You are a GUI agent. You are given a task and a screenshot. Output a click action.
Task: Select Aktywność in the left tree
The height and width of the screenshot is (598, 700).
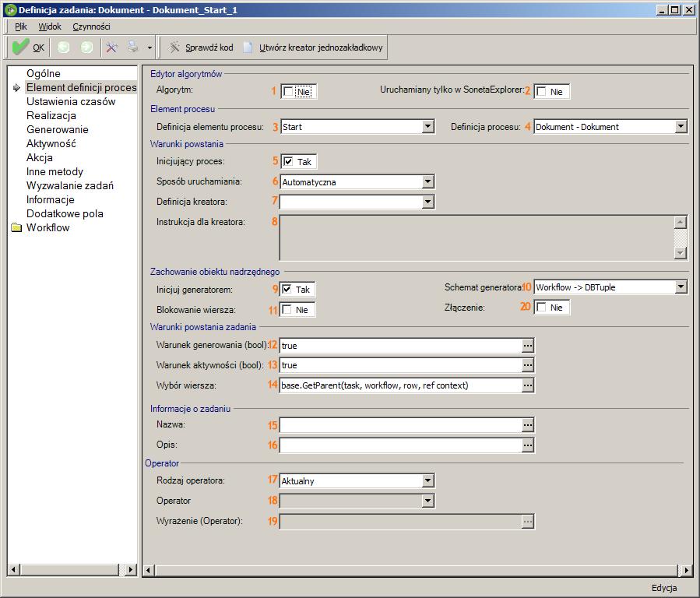51,144
